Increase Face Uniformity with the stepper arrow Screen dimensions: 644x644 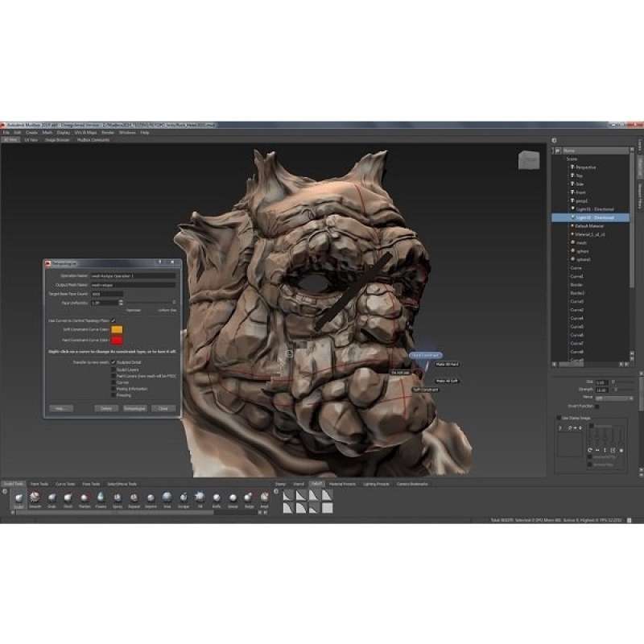tap(121, 300)
